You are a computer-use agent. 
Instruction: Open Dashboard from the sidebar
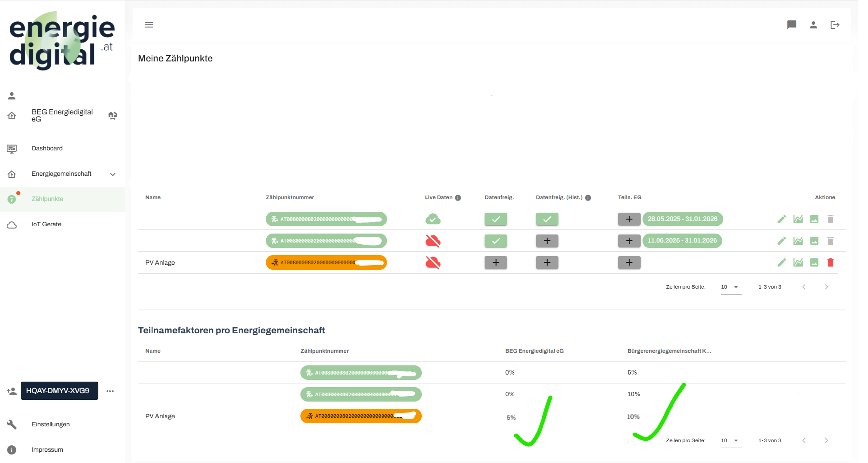coord(47,148)
